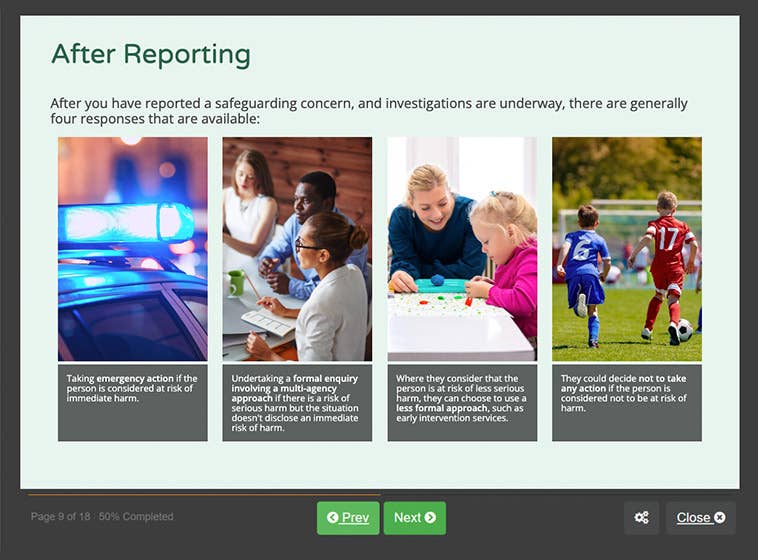
Task: Select the police car lights image
Action: point(133,248)
